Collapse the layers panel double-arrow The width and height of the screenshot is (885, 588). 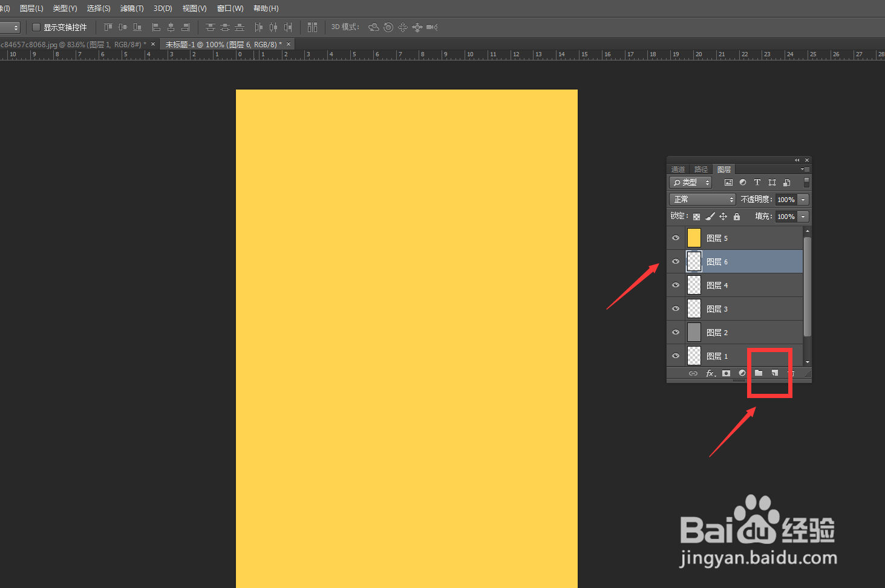pyautogui.click(x=797, y=160)
